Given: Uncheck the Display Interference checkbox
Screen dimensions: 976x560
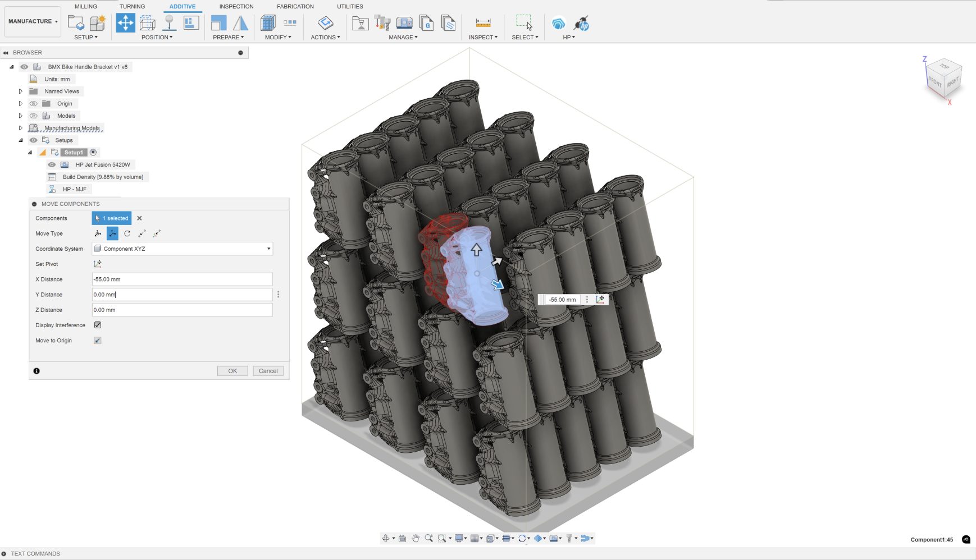Looking at the screenshot, I should point(98,325).
